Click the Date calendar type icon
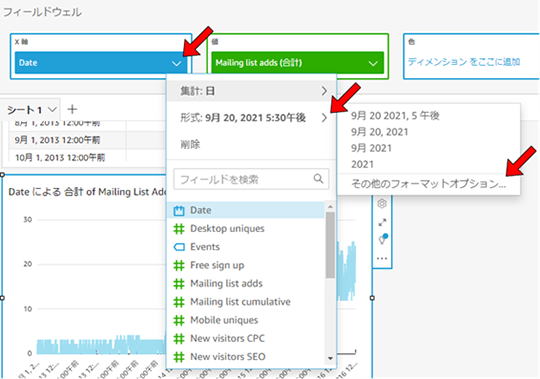Screen dimensions: 540x379 point(179,210)
